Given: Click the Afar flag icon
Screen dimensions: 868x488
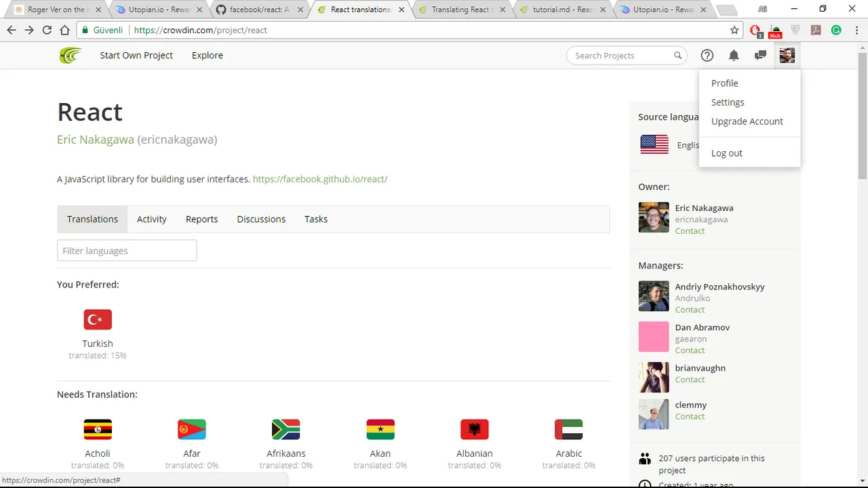Looking at the screenshot, I should click(x=192, y=430).
